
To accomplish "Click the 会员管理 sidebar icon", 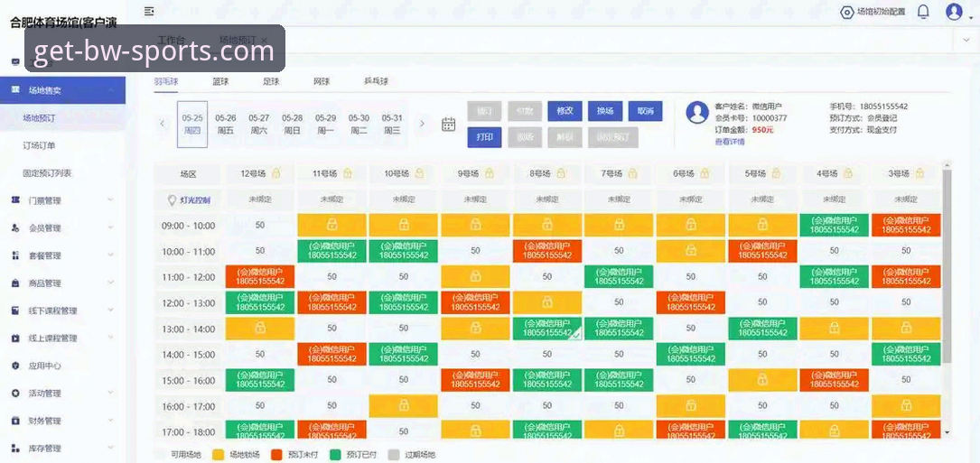I will pos(15,228).
